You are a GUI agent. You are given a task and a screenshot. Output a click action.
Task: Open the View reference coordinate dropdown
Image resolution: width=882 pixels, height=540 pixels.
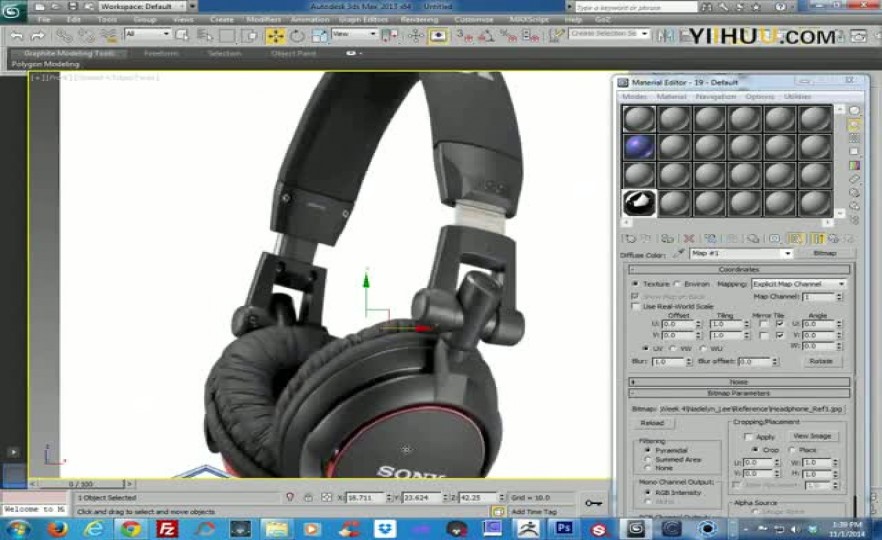pos(354,34)
